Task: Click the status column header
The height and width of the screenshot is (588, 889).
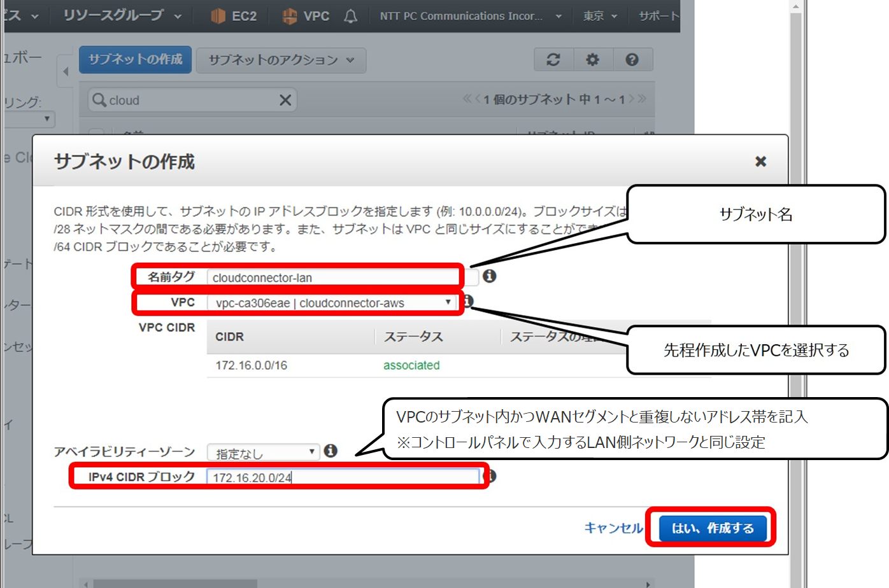Action: (x=413, y=337)
